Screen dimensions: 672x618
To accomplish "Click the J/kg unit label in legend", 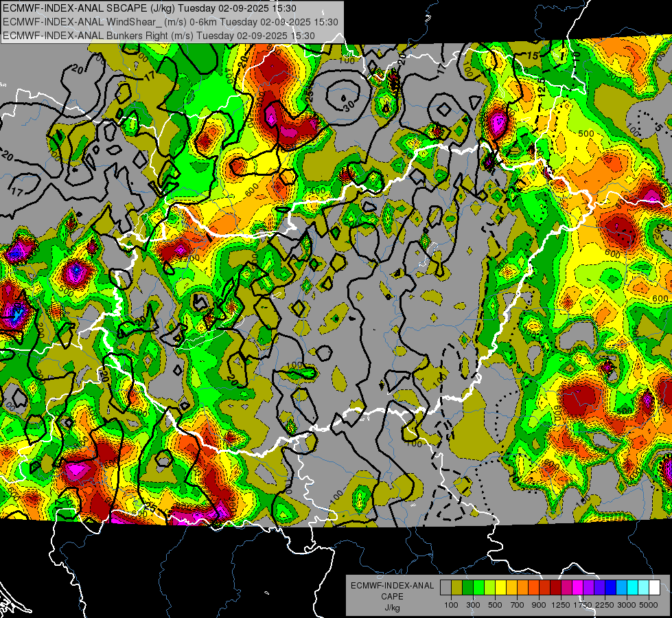I will pyautogui.click(x=393, y=608).
